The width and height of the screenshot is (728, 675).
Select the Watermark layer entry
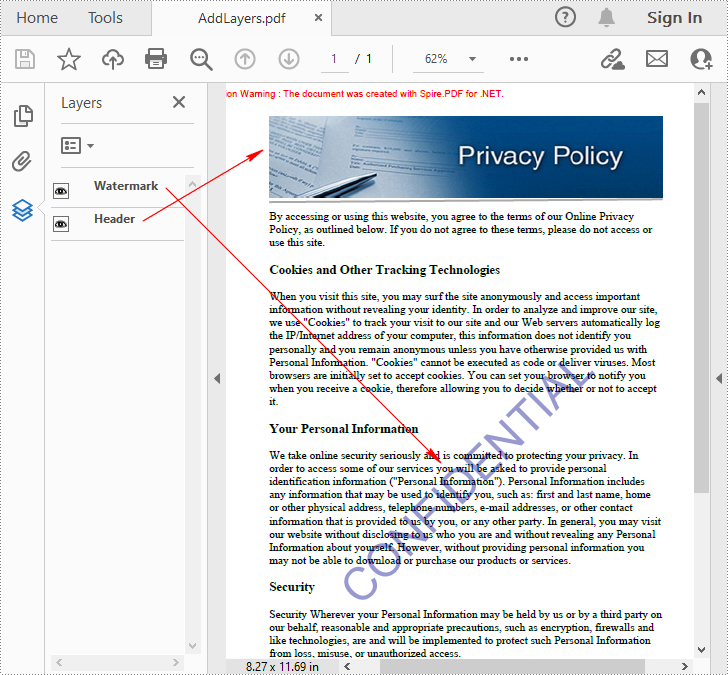click(126, 186)
